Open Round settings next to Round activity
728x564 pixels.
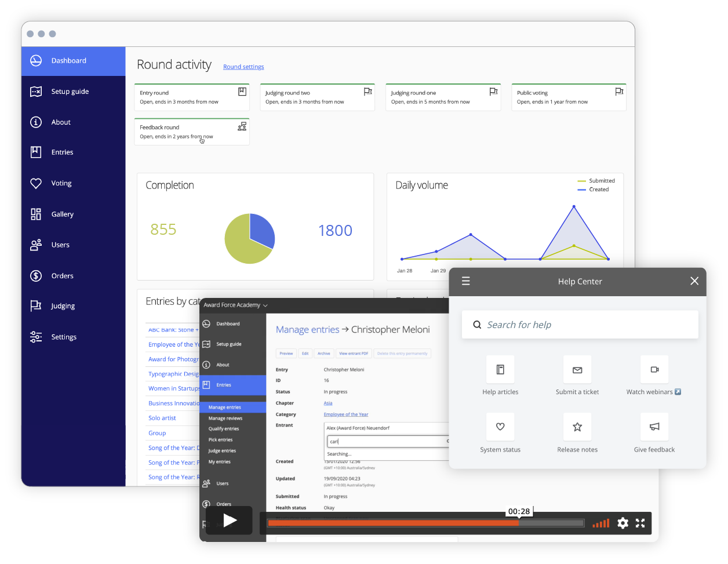click(x=243, y=67)
